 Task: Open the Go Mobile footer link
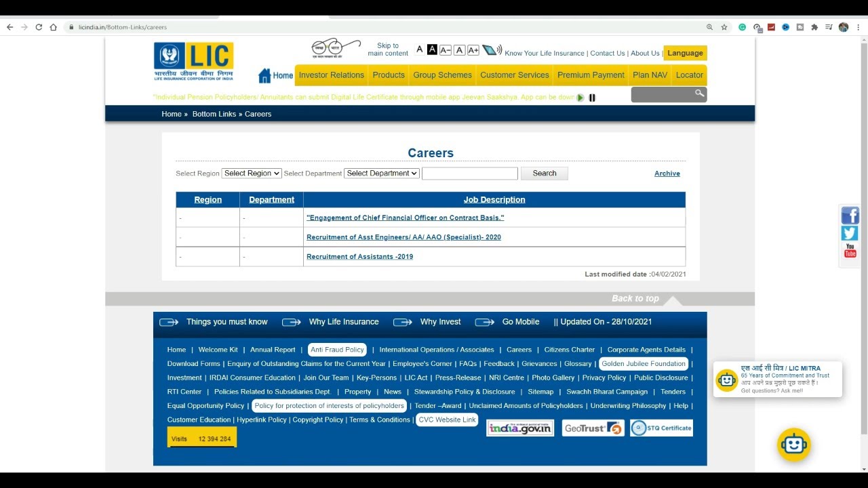pos(521,322)
